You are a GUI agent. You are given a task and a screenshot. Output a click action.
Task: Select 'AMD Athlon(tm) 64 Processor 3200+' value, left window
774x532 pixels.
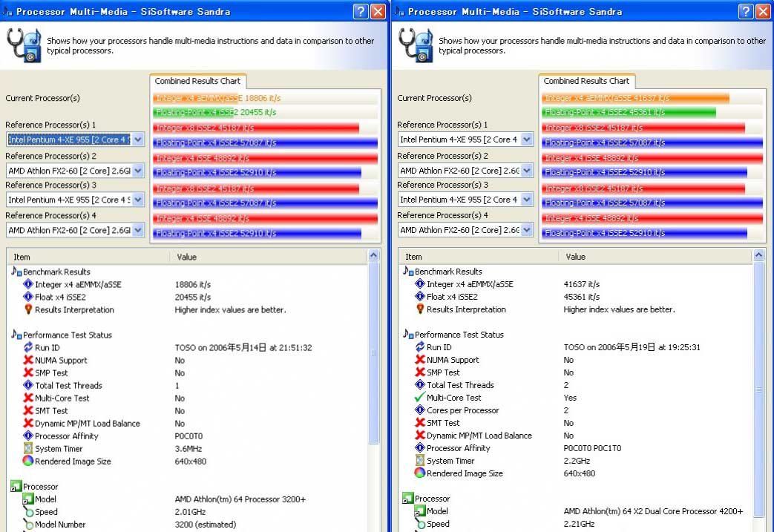[x=240, y=499]
